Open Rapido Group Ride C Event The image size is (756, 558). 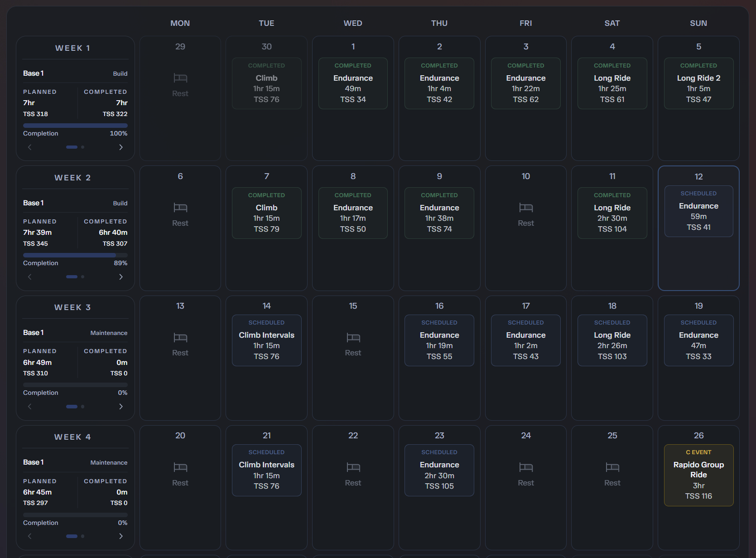[699, 475]
